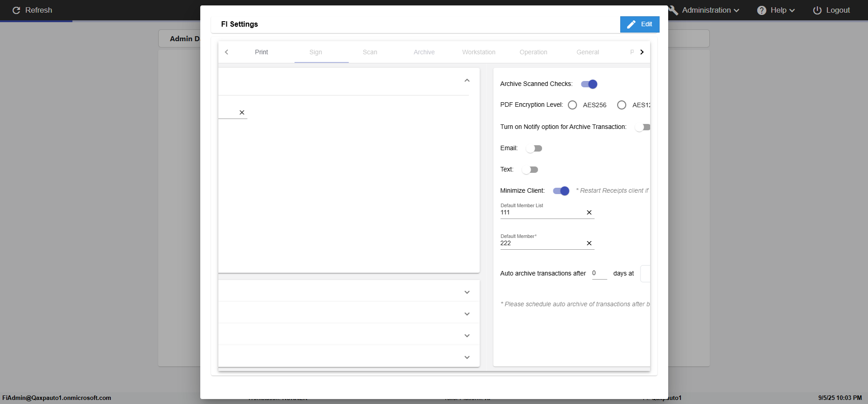Clear the Default Member field value
868x404 pixels.
pos(589,243)
